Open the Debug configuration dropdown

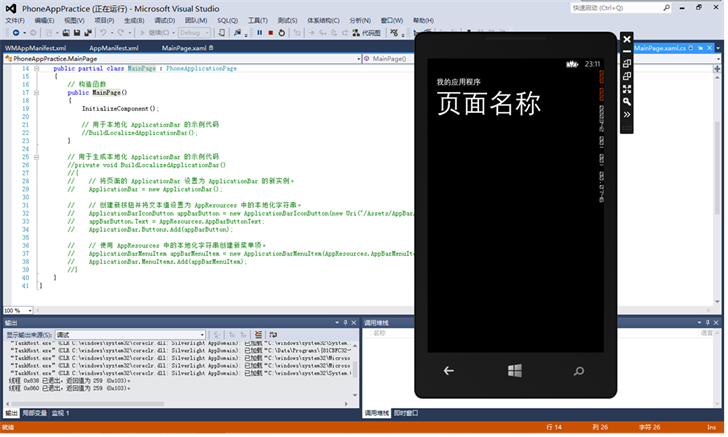coord(197,33)
